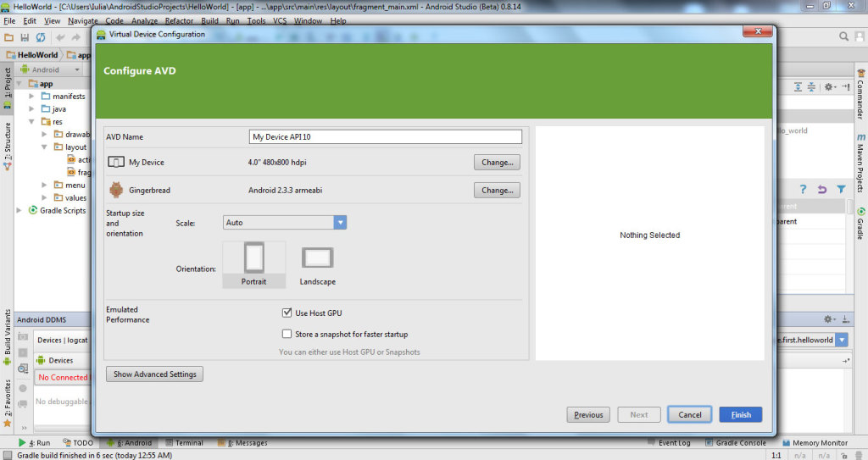Click the blue filter funnel icon

click(841, 189)
